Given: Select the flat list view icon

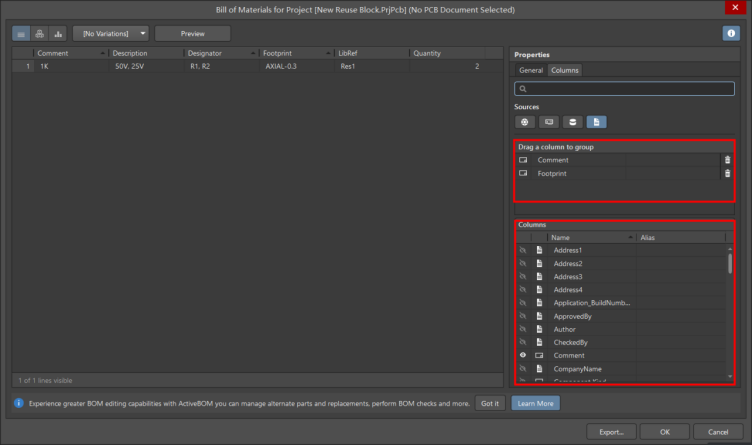Looking at the screenshot, I should click(x=22, y=33).
